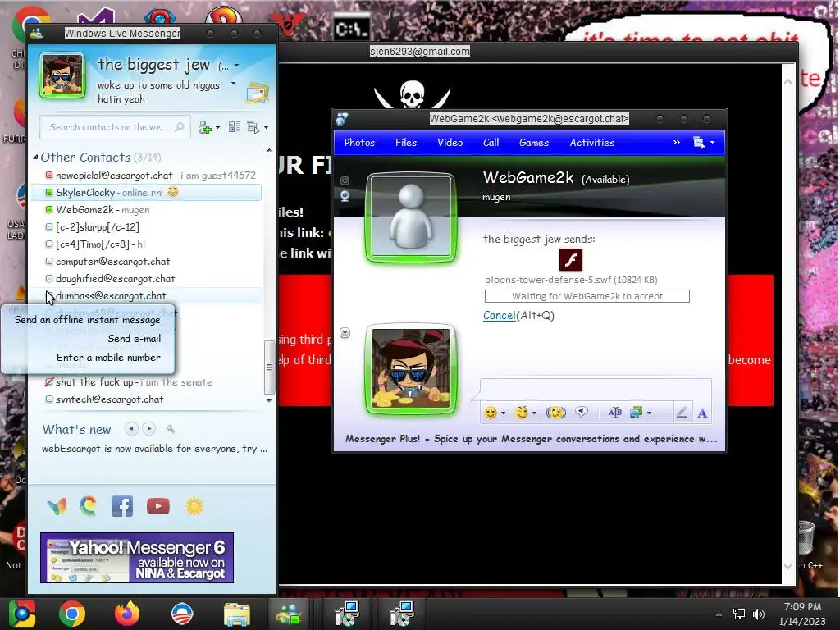Open the emoticon smiley picker

coord(491,413)
